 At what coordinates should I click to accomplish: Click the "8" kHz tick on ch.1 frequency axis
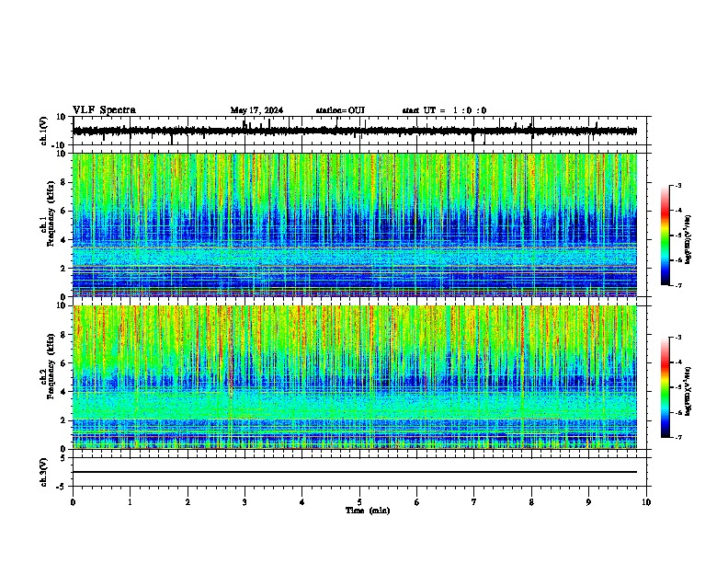pos(64,182)
